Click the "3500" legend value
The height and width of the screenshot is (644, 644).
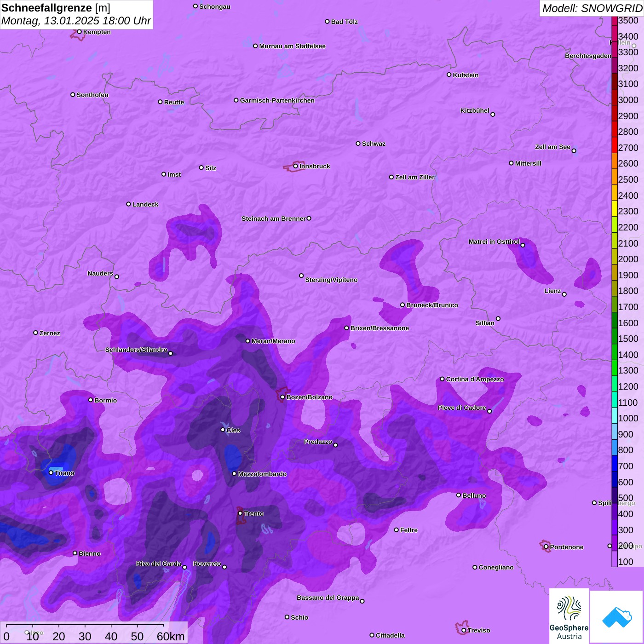628,20
